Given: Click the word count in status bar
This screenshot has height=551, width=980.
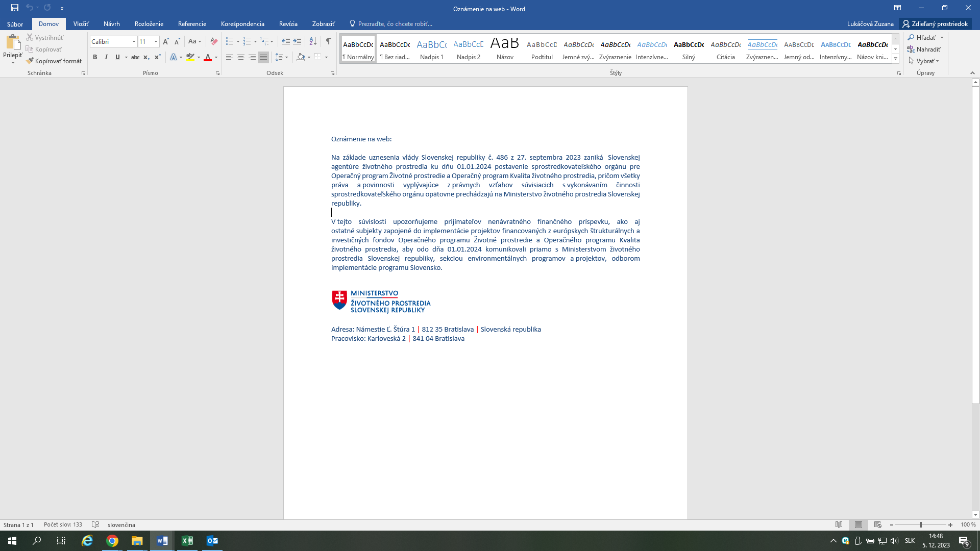Looking at the screenshot, I should click(x=63, y=524).
